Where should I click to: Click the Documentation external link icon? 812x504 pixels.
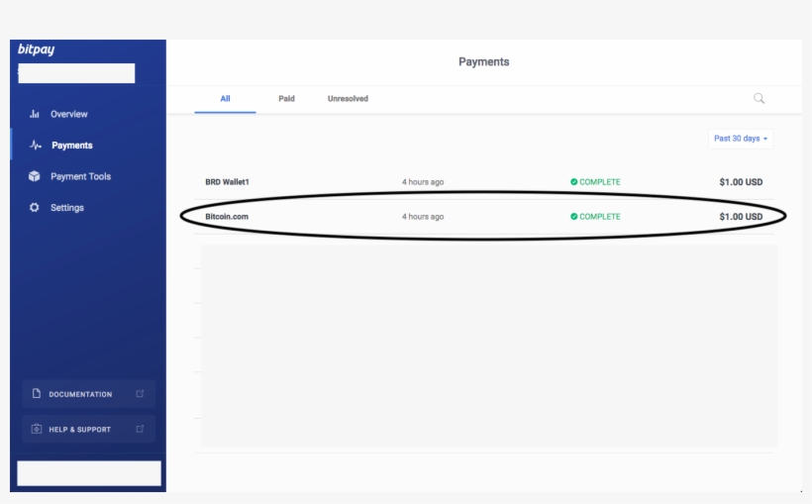pos(140,394)
